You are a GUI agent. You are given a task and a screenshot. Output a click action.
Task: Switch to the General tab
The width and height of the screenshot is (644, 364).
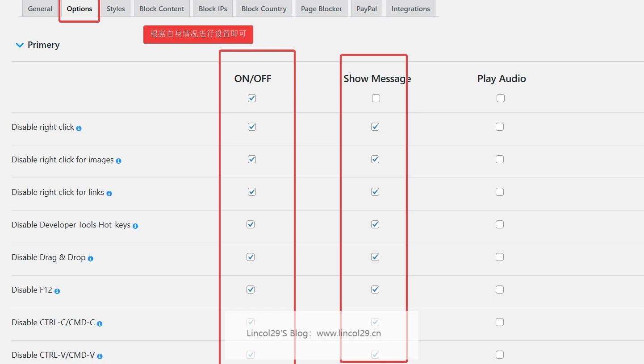(x=40, y=9)
